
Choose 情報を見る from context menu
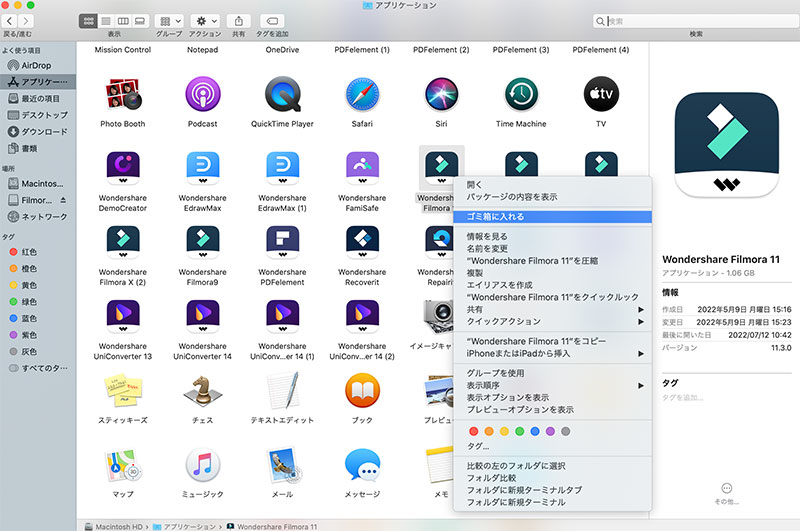tap(552, 237)
